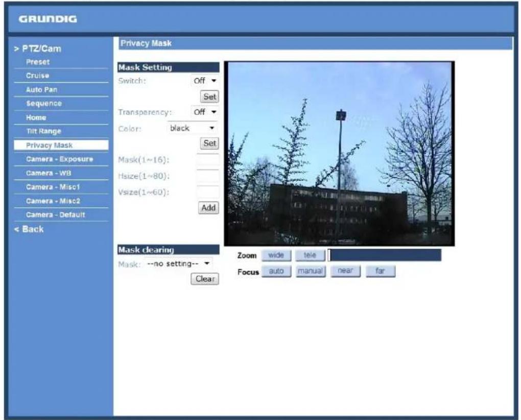Click the Add mask button
This screenshot has height=420, width=521.
(208, 208)
